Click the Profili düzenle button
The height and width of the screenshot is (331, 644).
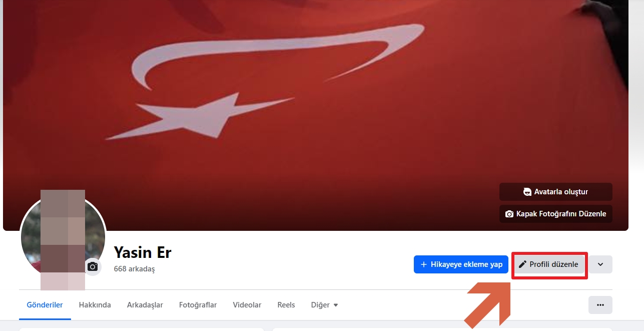(x=549, y=264)
